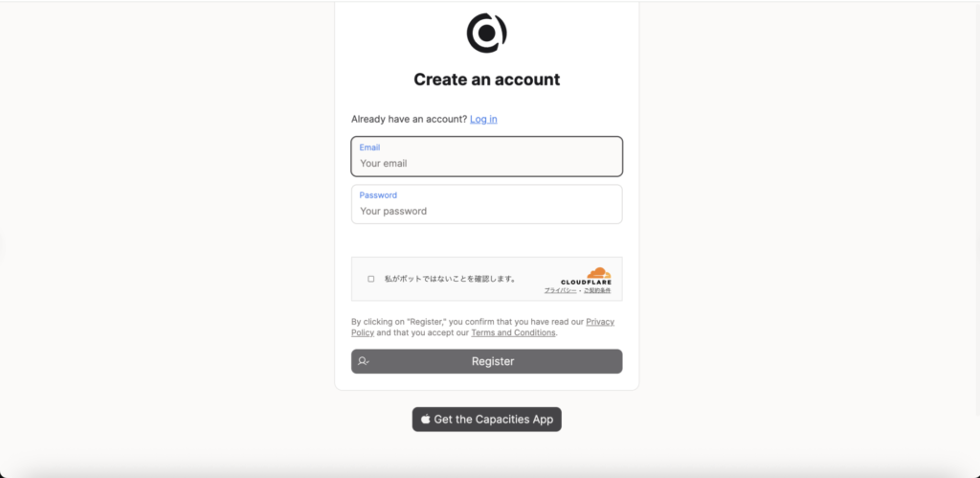The height and width of the screenshot is (478, 980).
Task: Open Cloudflare's プライバシー link
Action: (x=560, y=291)
